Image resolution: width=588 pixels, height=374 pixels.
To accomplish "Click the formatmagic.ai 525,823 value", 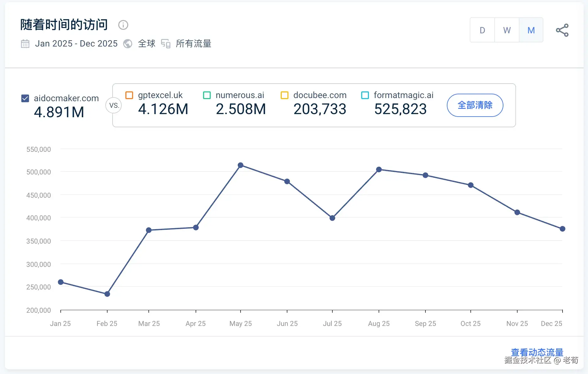I will tap(400, 109).
